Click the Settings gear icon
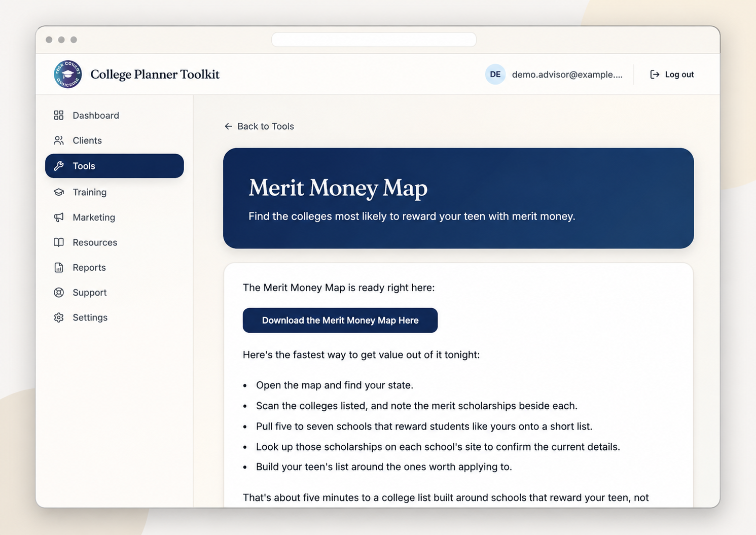 pyautogui.click(x=59, y=317)
